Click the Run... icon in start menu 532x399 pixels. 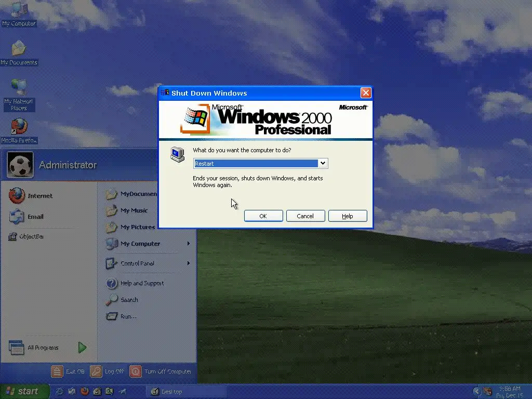(x=112, y=316)
